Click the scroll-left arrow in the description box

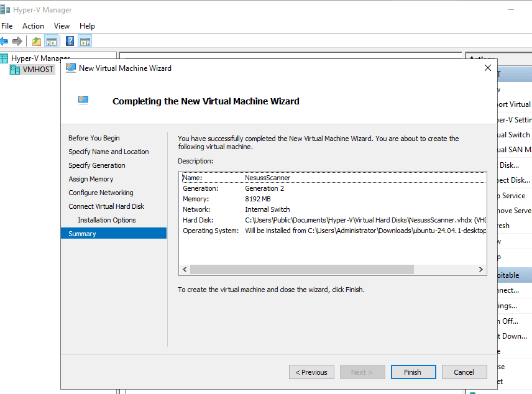[185, 270]
